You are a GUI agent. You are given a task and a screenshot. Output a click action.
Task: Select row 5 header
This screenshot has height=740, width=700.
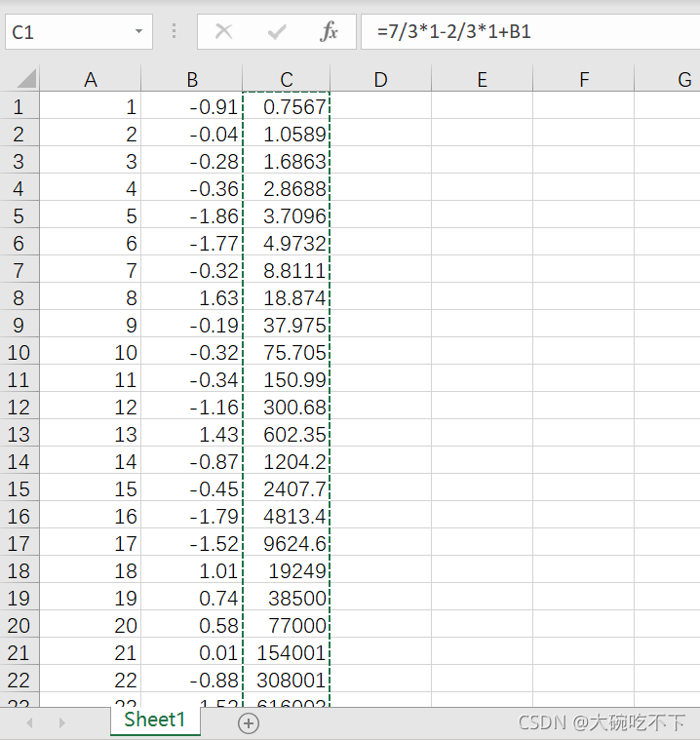coord(19,215)
